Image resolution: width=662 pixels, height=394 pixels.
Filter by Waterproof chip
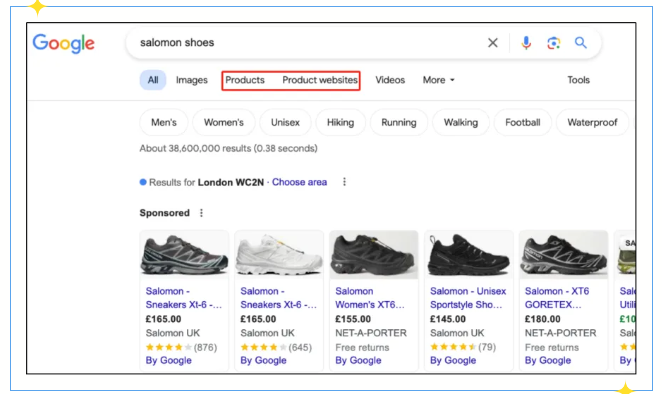tap(592, 122)
